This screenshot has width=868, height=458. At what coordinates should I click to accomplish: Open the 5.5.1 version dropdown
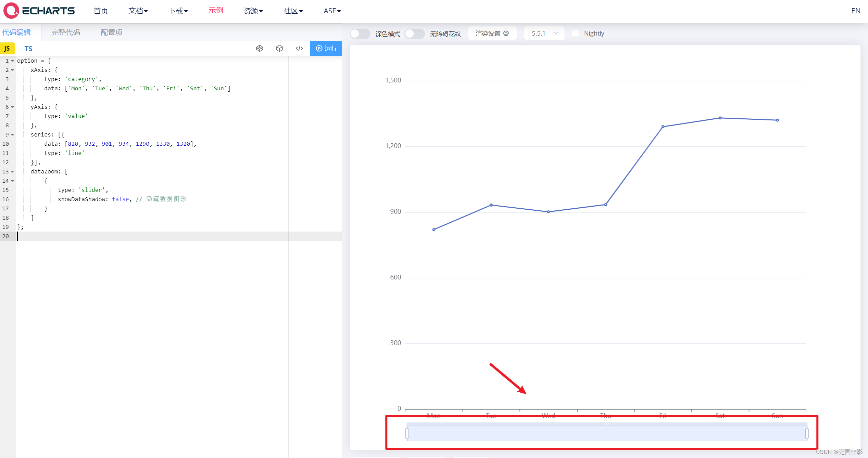click(x=544, y=34)
